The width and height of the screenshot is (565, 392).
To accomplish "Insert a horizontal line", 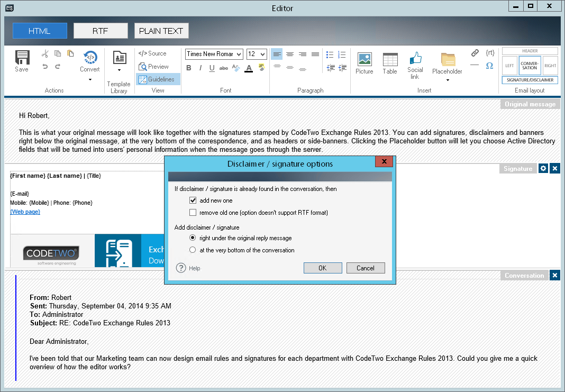I will 475,65.
